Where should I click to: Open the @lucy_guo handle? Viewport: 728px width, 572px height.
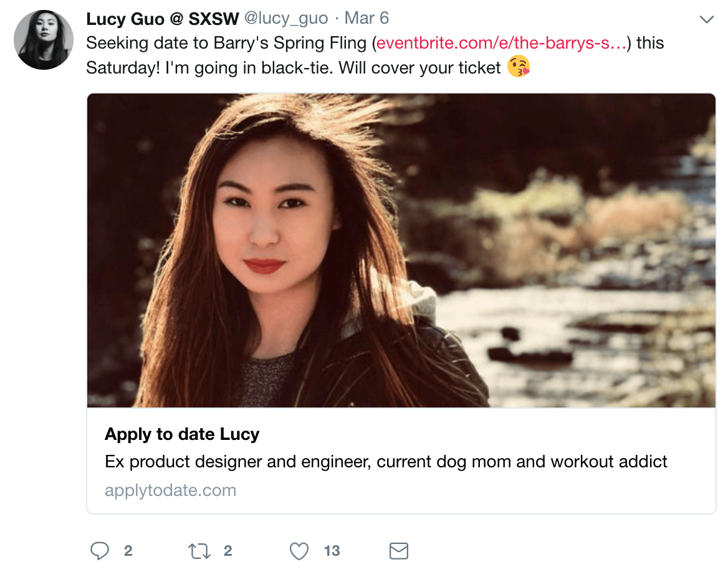click(286, 18)
